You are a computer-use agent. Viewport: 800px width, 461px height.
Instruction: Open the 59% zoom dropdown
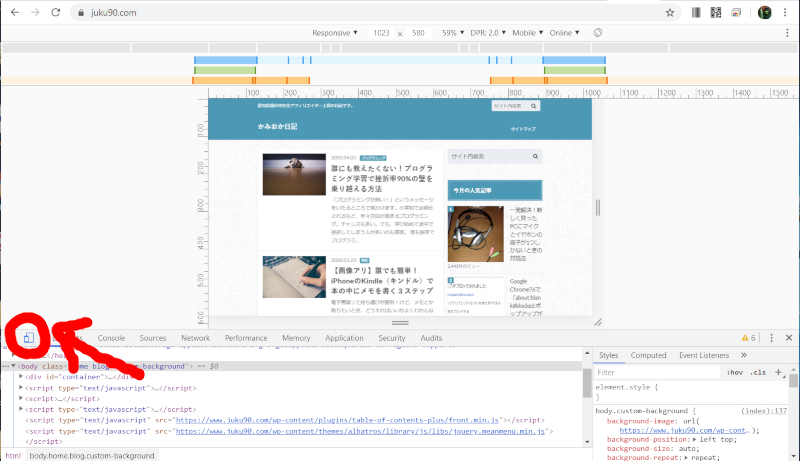coord(453,33)
